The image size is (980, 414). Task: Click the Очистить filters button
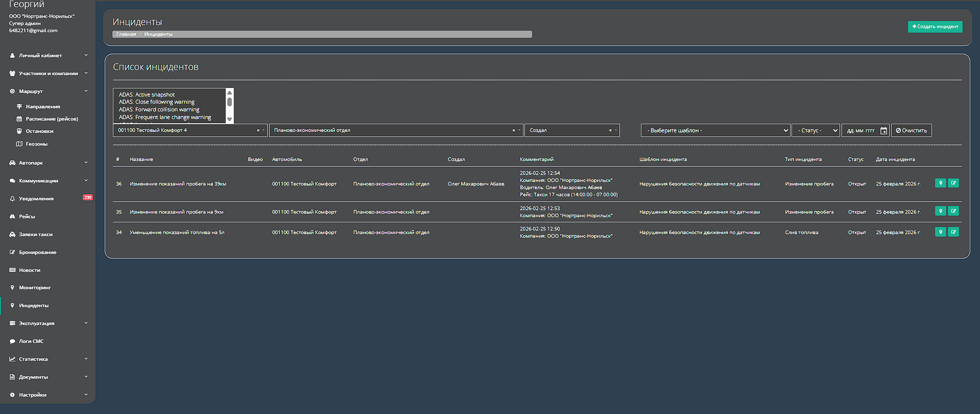point(911,130)
